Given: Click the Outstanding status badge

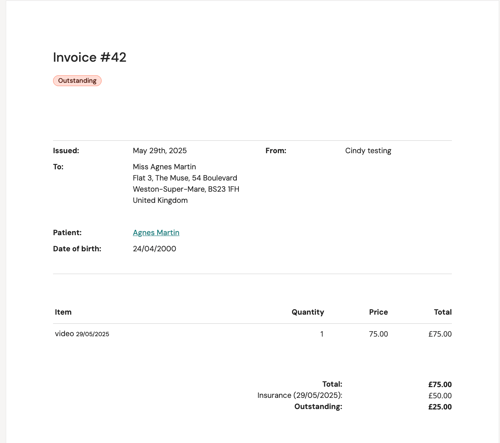Looking at the screenshot, I should [x=77, y=81].
